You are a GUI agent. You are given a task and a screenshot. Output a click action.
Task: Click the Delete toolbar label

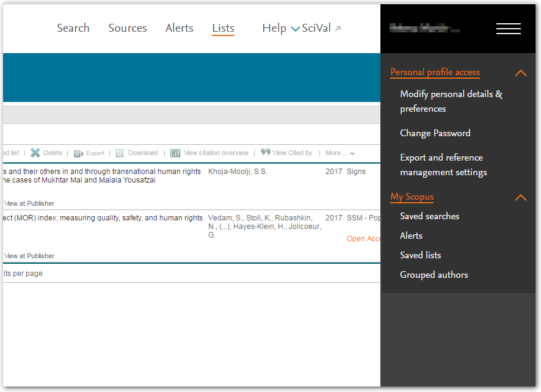click(53, 153)
